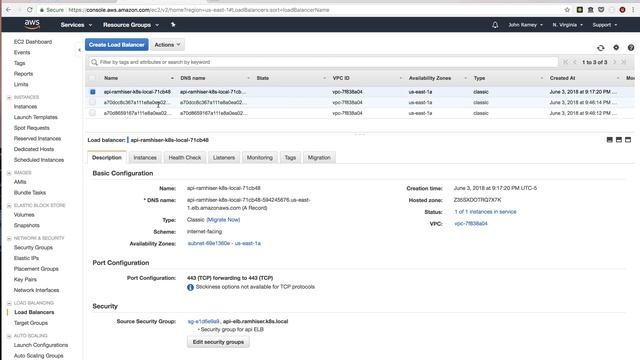Collapse the Load Balancing sidebar section
The width and height of the screenshot is (640, 360).
(9, 303)
